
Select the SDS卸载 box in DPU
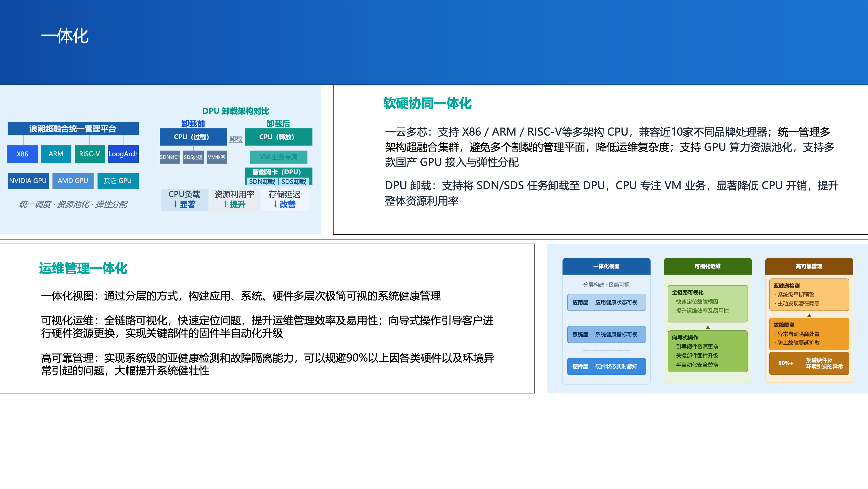tap(294, 181)
